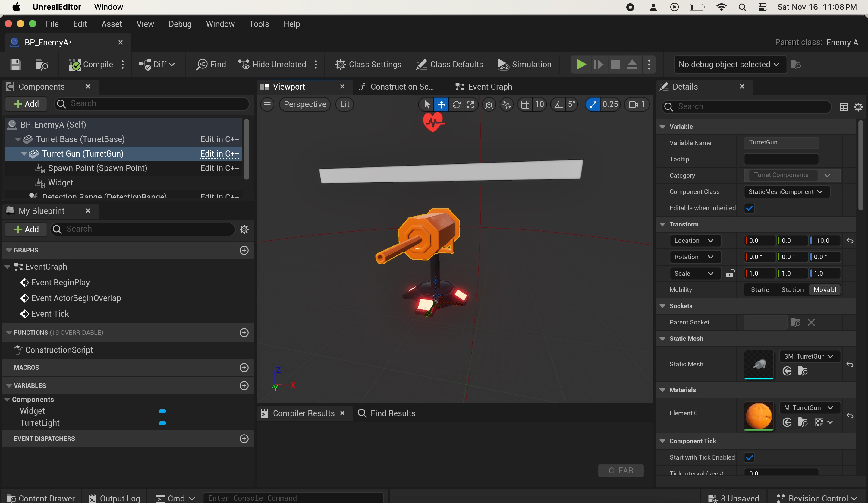Collapse the Turret Base tree item

[x=18, y=139]
